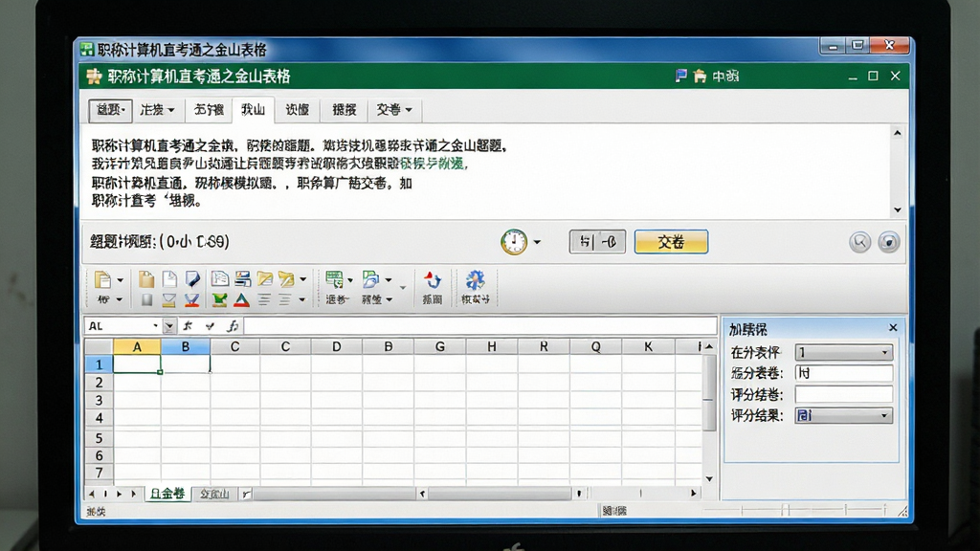Click the blue pen-on-page toolbar icon
Image resolution: width=980 pixels, height=551 pixels.
tap(191, 279)
